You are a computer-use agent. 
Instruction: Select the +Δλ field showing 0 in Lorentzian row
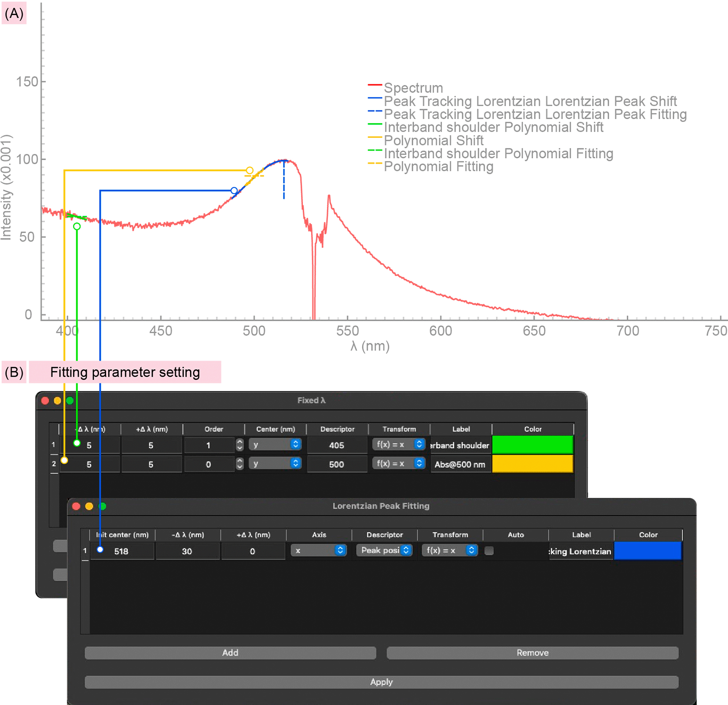(253, 551)
